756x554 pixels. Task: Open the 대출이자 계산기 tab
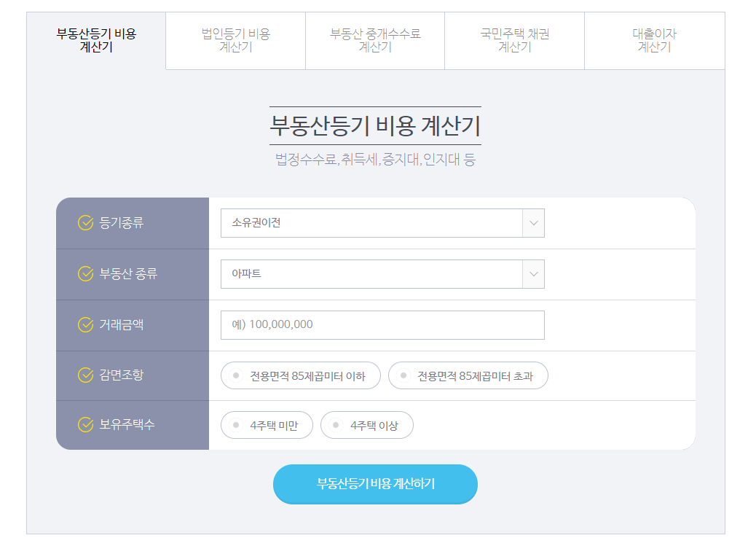(x=654, y=41)
